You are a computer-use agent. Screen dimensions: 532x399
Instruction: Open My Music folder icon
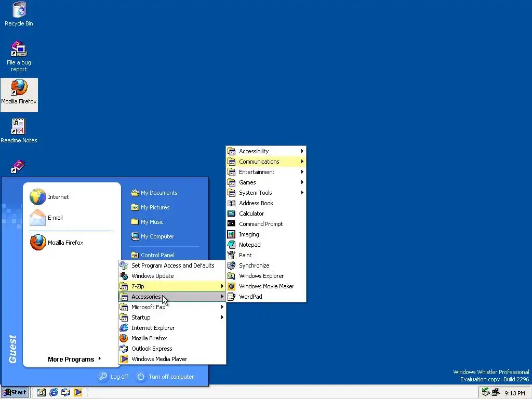[x=135, y=222]
